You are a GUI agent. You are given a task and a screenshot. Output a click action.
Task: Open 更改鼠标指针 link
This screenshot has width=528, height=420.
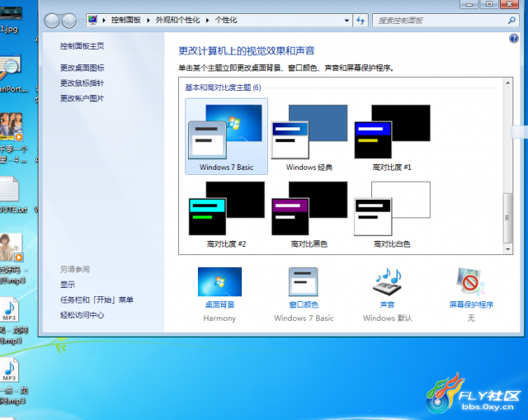[82, 83]
